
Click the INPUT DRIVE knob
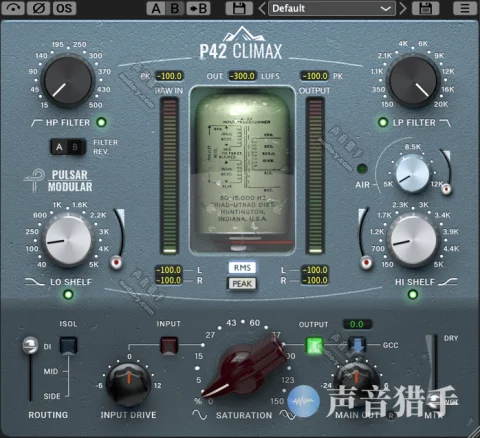[128, 384]
